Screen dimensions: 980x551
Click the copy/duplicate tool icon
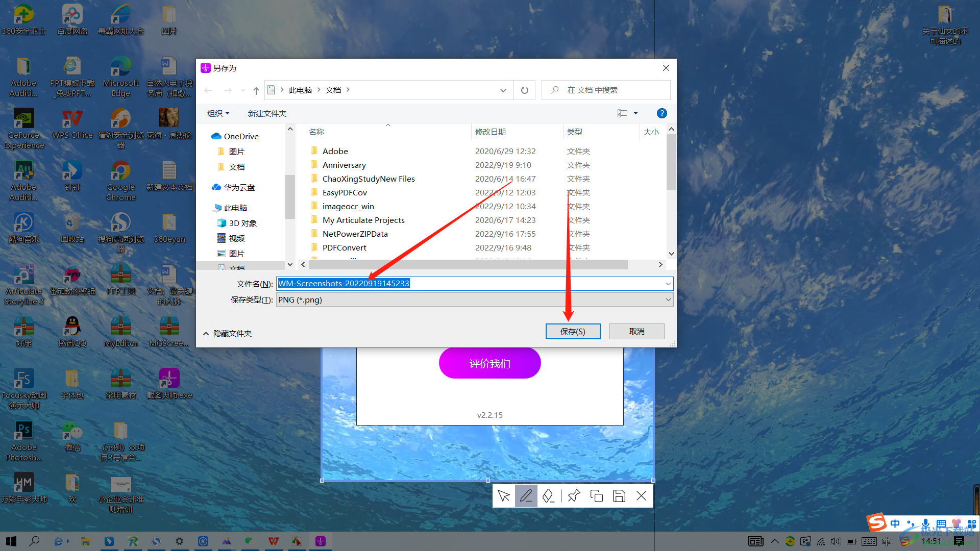[x=596, y=496]
